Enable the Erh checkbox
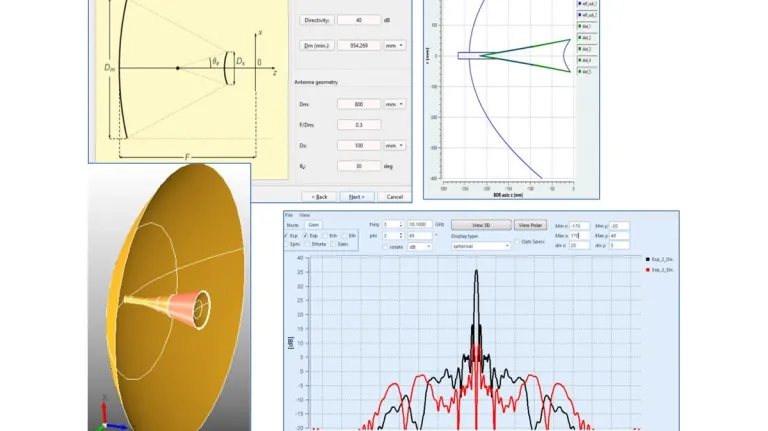The width and height of the screenshot is (768, 431). [325, 236]
